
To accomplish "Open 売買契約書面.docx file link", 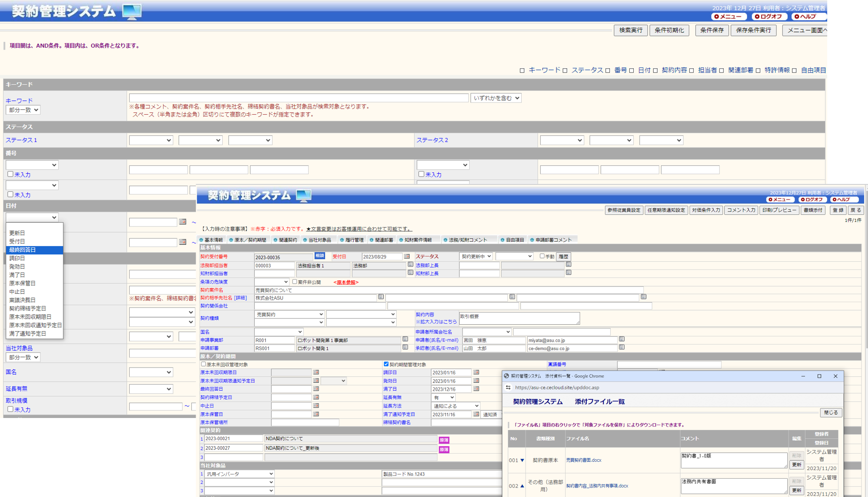I will click(584, 460).
